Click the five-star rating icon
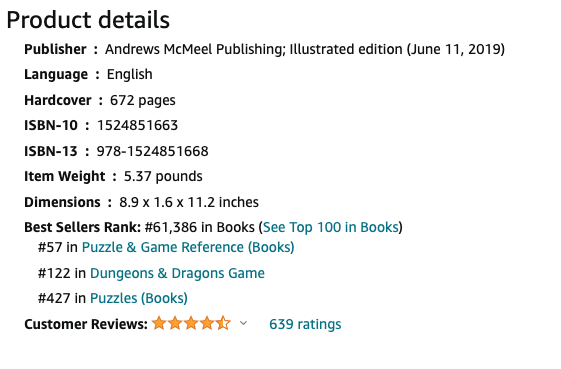The width and height of the screenshot is (561, 369). (191, 323)
